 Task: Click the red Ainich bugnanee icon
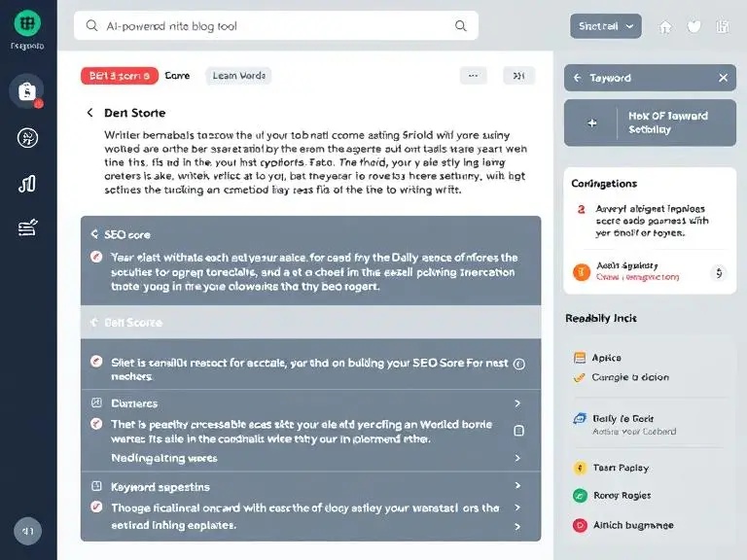pyautogui.click(x=580, y=525)
